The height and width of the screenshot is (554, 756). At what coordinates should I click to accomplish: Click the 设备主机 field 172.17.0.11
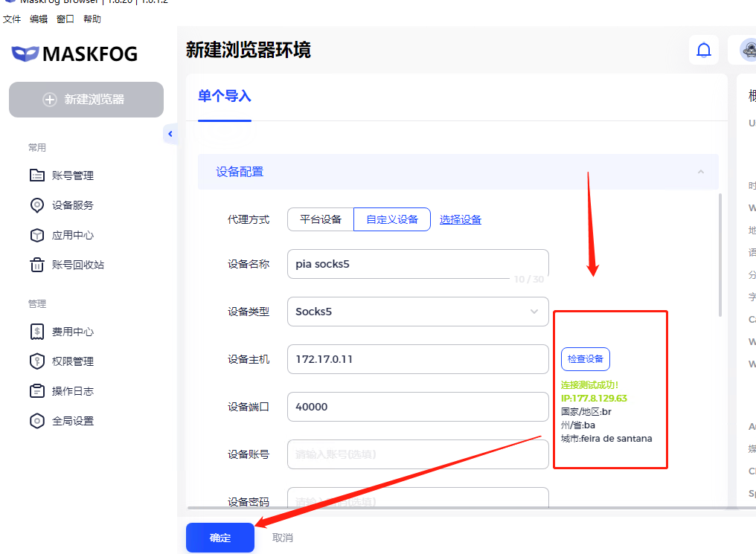(418, 359)
